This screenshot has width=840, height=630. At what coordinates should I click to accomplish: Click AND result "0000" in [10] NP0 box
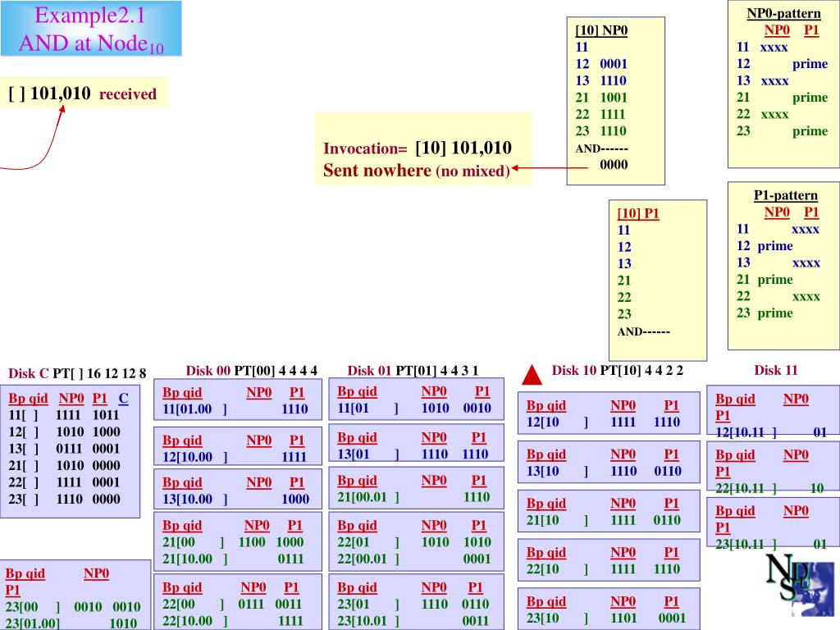coord(614,164)
